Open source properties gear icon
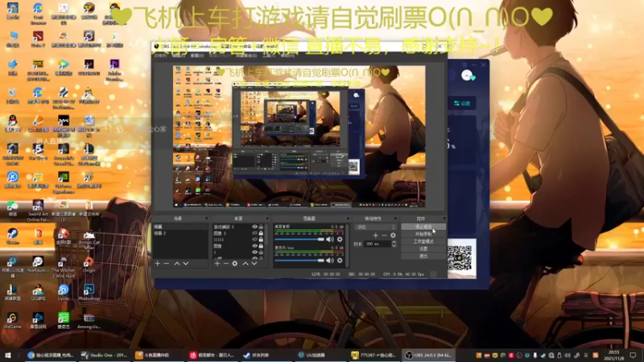The image size is (644, 362). pyautogui.click(x=234, y=264)
